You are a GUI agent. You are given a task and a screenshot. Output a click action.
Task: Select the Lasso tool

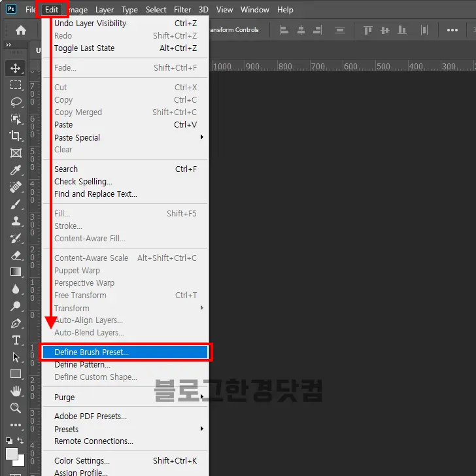(x=16, y=102)
